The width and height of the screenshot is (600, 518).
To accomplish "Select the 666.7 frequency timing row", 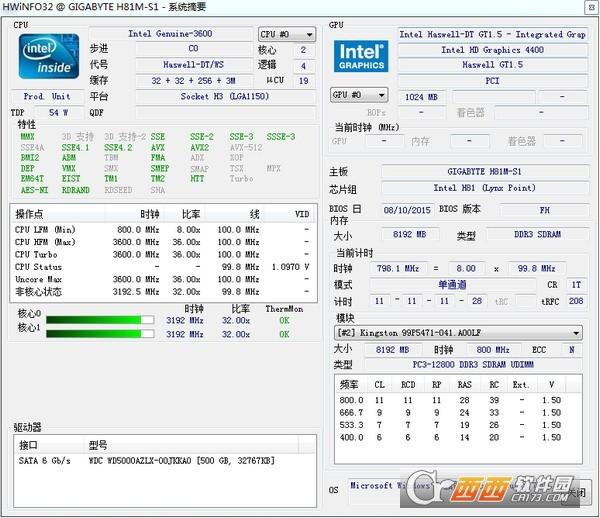I will pyautogui.click(x=458, y=412).
